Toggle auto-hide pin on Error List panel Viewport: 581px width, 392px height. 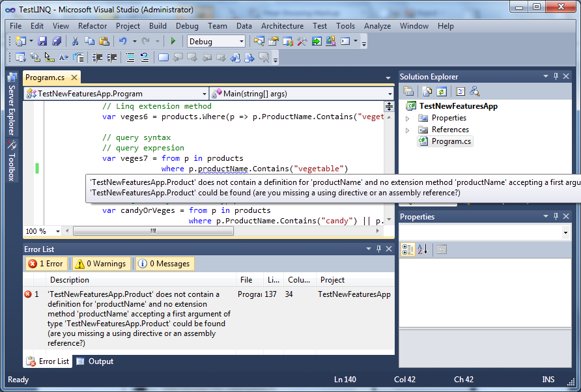click(378, 249)
